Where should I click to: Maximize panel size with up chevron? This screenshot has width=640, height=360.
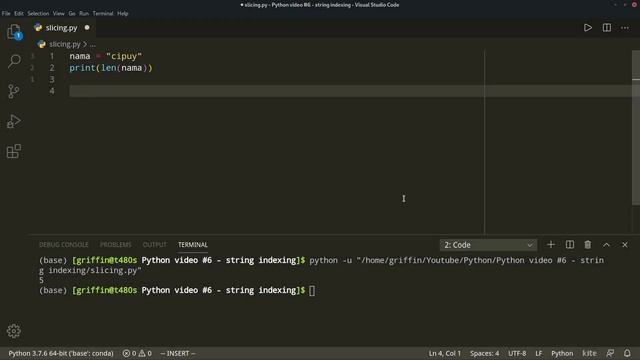click(607, 244)
